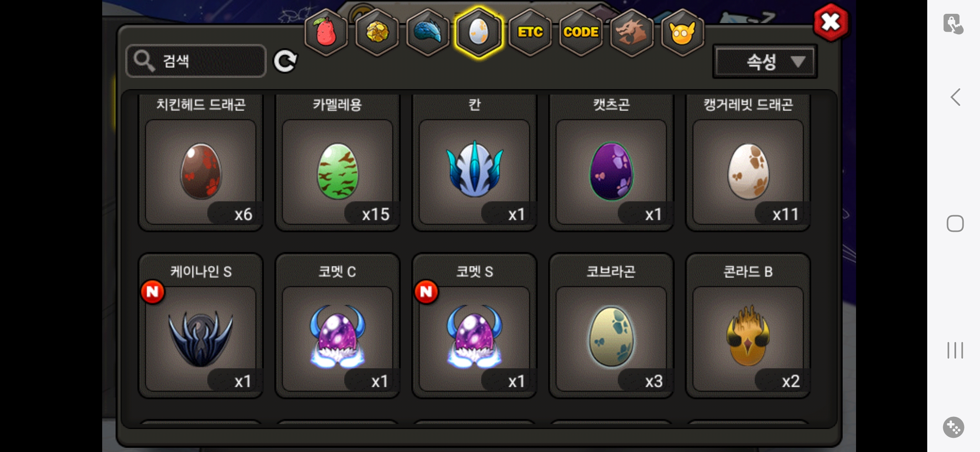Select the 치킨헤드 드래곤 egg card
This screenshot has height=452, width=980.
coord(201,162)
